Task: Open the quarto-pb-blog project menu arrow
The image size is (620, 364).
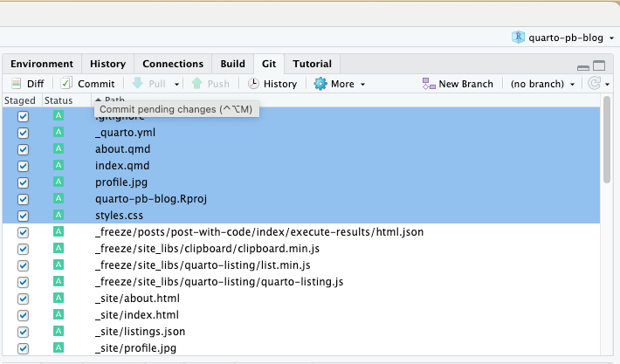Action: click(x=611, y=38)
